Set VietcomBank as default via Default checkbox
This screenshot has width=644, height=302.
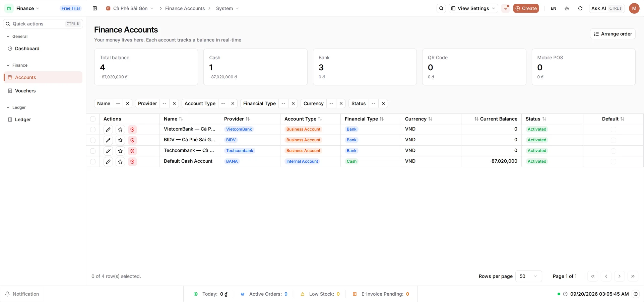pyautogui.click(x=613, y=130)
